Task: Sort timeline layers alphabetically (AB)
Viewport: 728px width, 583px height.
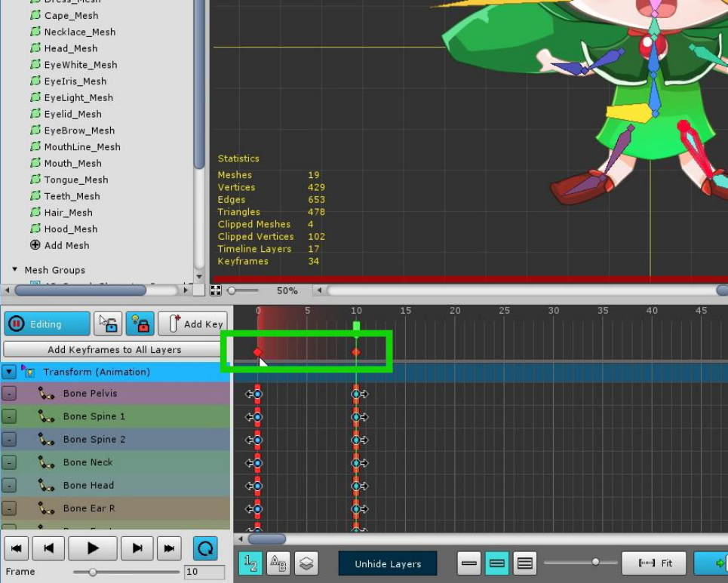Action: 278,563
